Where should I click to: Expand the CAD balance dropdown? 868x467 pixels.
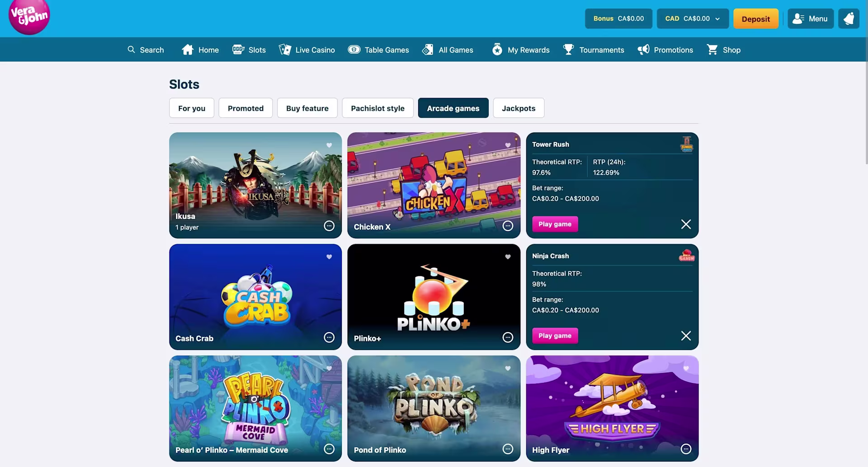point(693,19)
